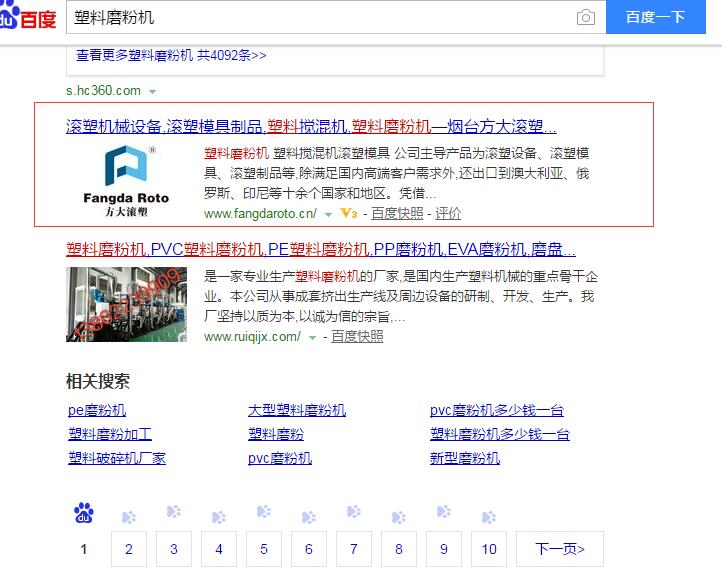Expand the arrow next to www.fangdaroto.cn

click(328, 214)
